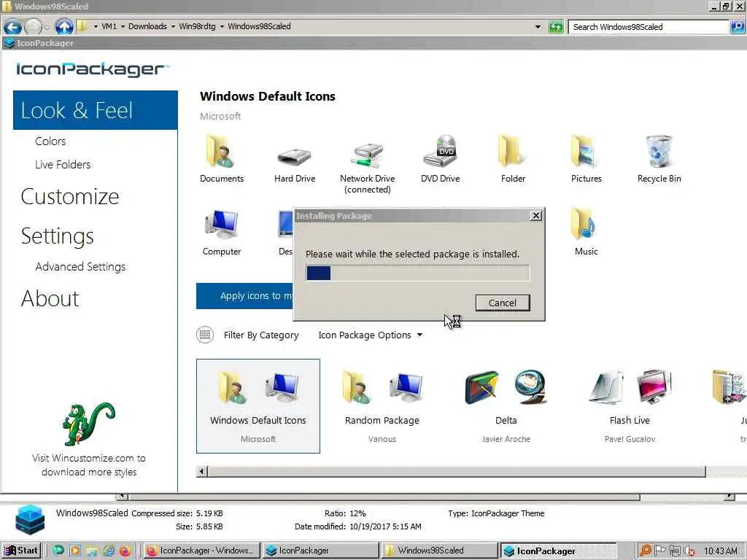This screenshot has height=560, width=747.
Task: Open the Settings section
Action: pos(57,236)
